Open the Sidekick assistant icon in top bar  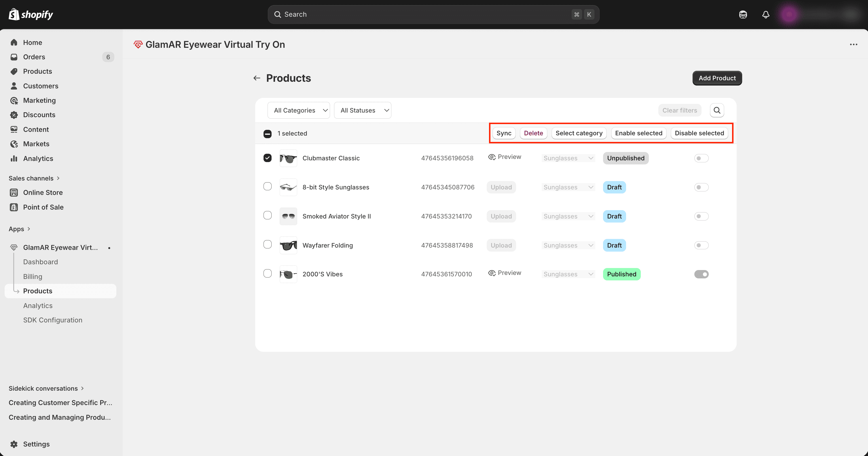[x=743, y=14]
